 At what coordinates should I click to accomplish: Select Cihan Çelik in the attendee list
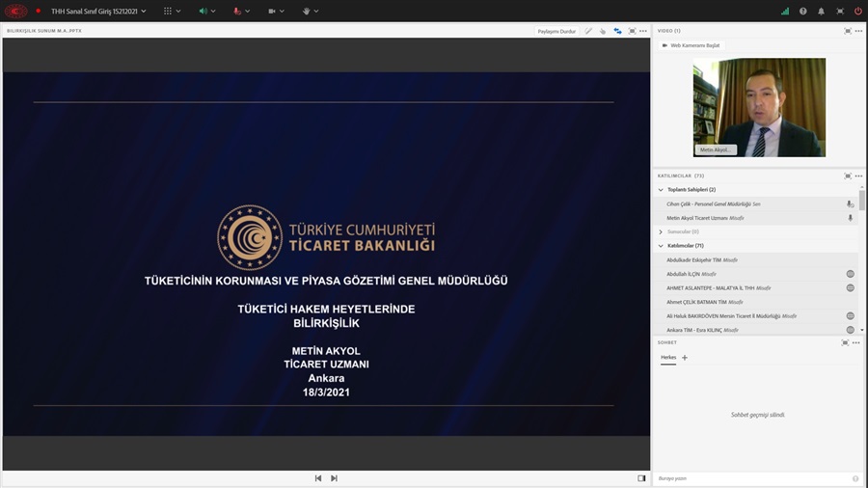click(x=756, y=204)
